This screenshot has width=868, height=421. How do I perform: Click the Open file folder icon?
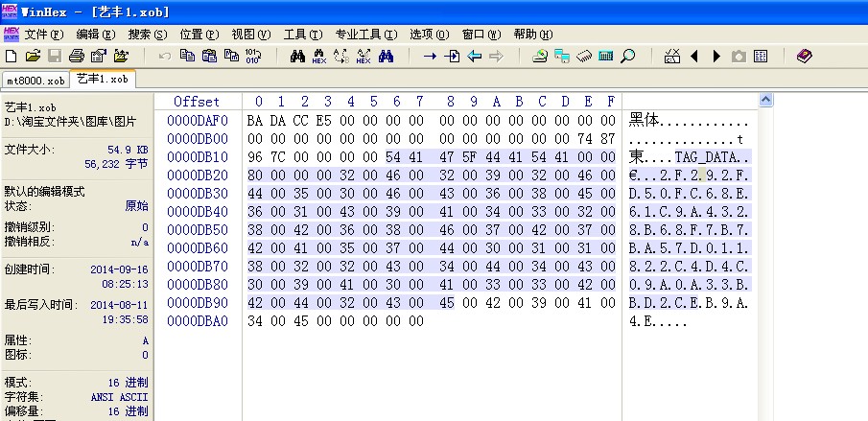33,57
